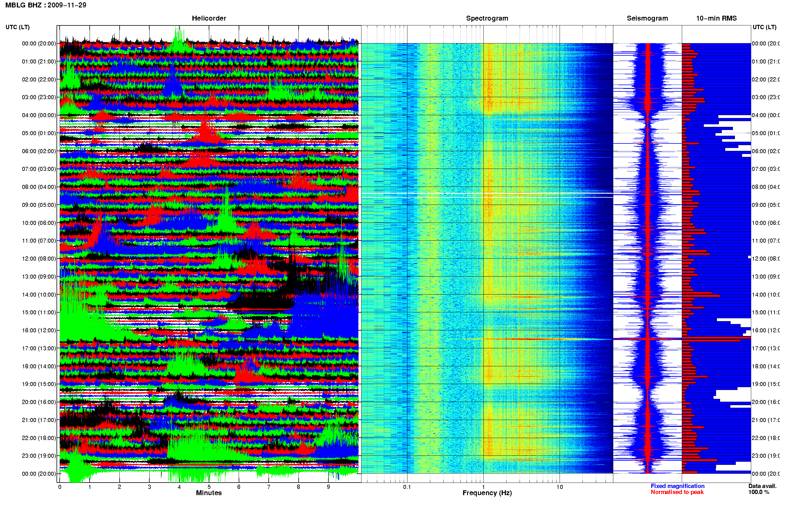The image size is (812, 508).
Task: Click the left '20:00 (16:00)' time label
Action: tap(39, 402)
